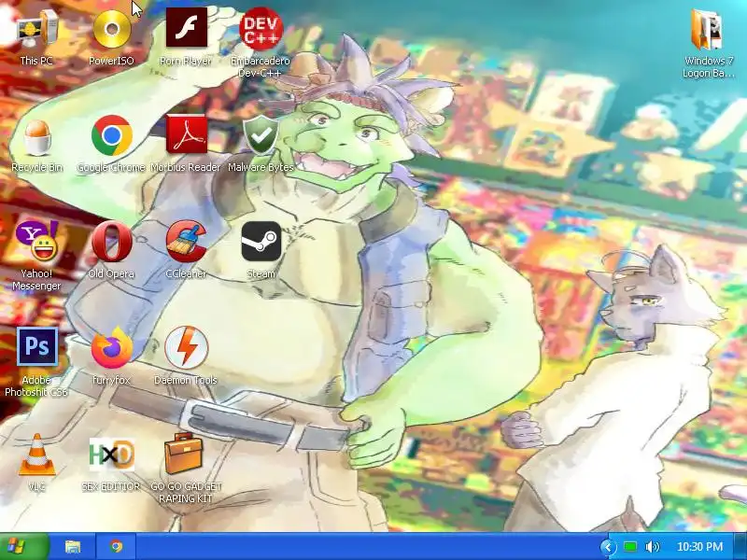The image size is (747, 560).
Task: Launch Google Chrome from the desktop
Action: tap(112, 135)
